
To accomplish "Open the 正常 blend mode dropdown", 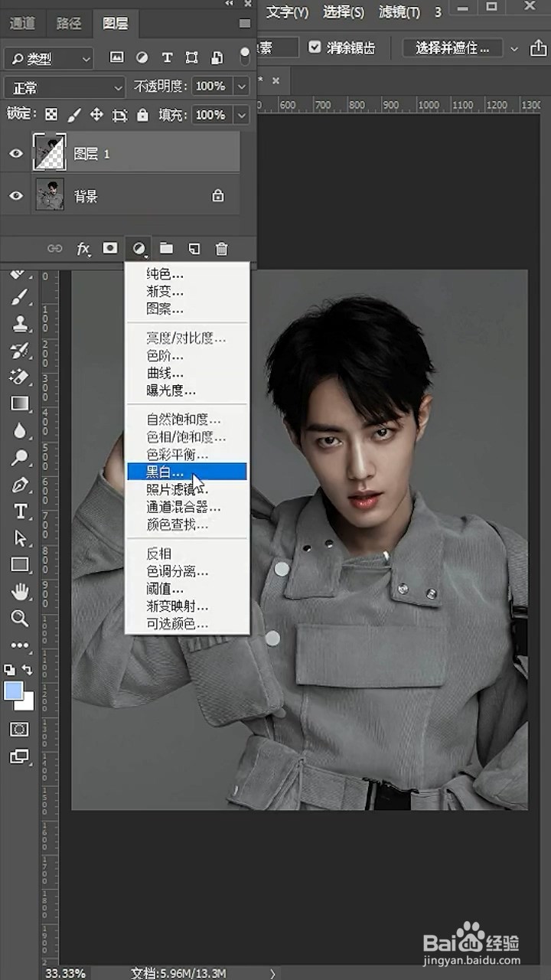I will 64,87.
